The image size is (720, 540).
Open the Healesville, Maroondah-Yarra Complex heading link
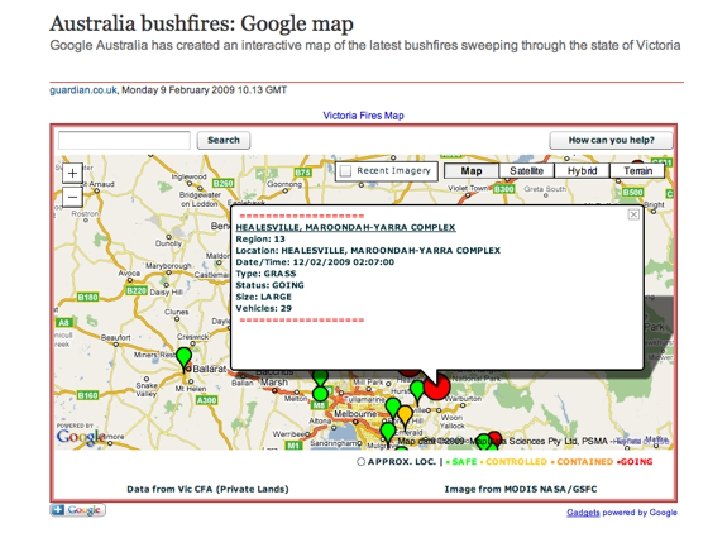click(x=345, y=227)
